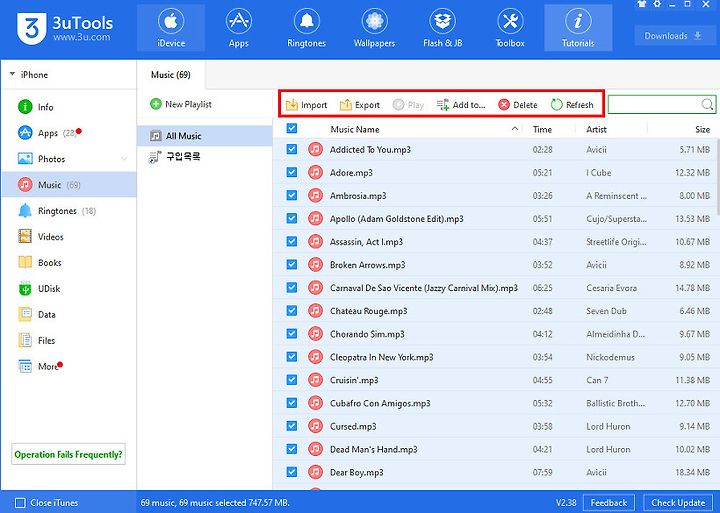
Task: Select the Music (69) tab
Action: 171,74
